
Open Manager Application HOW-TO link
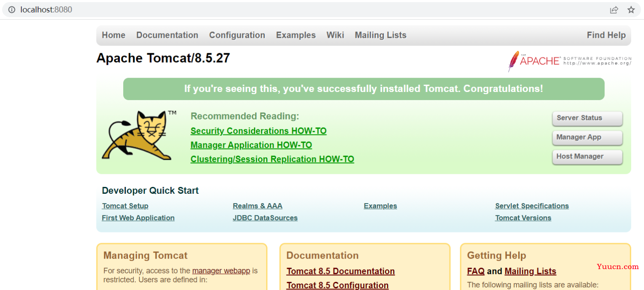tap(251, 145)
